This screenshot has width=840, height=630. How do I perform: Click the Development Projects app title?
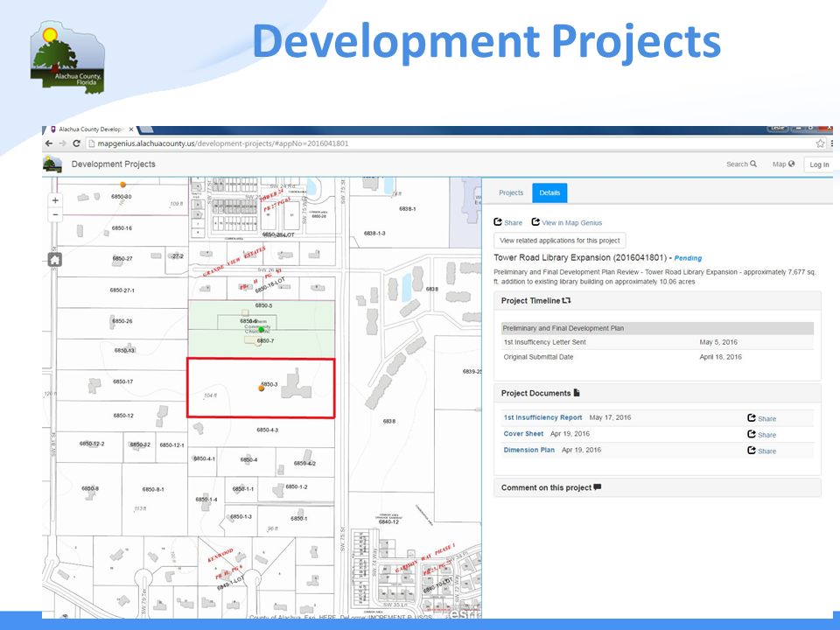click(114, 164)
